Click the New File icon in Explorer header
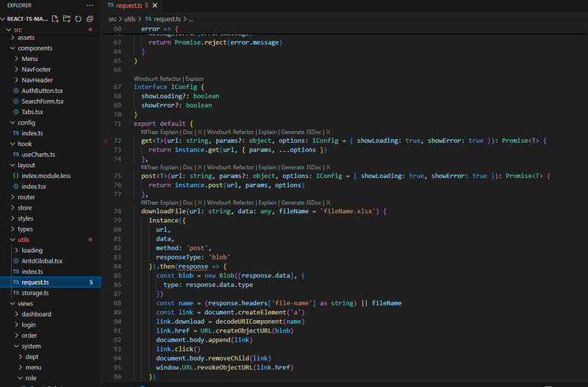 point(56,18)
